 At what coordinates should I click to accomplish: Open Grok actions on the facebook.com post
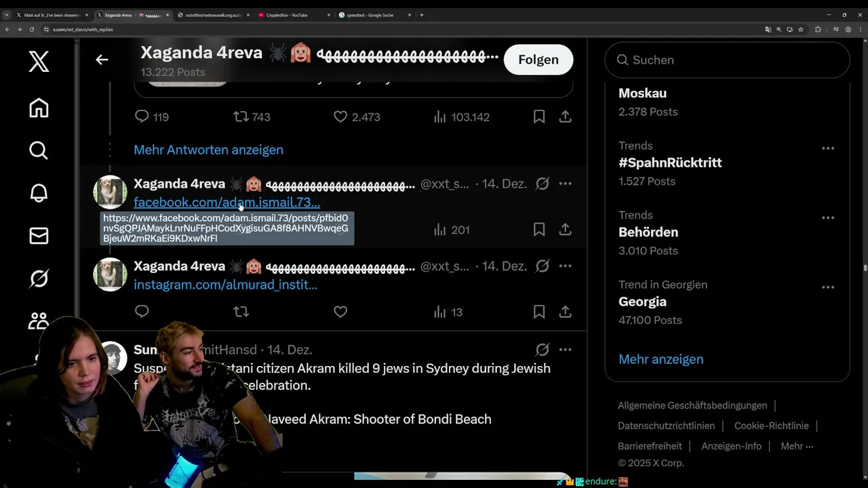(x=542, y=184)
